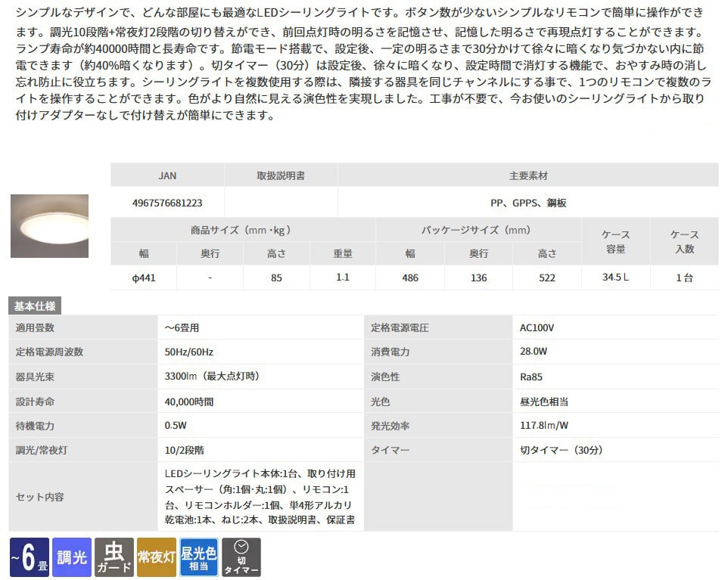Click the 3300lm（最大点灯時） luminous flux value
This screenshot has height=580, width=728.
(x=207, y=376)
